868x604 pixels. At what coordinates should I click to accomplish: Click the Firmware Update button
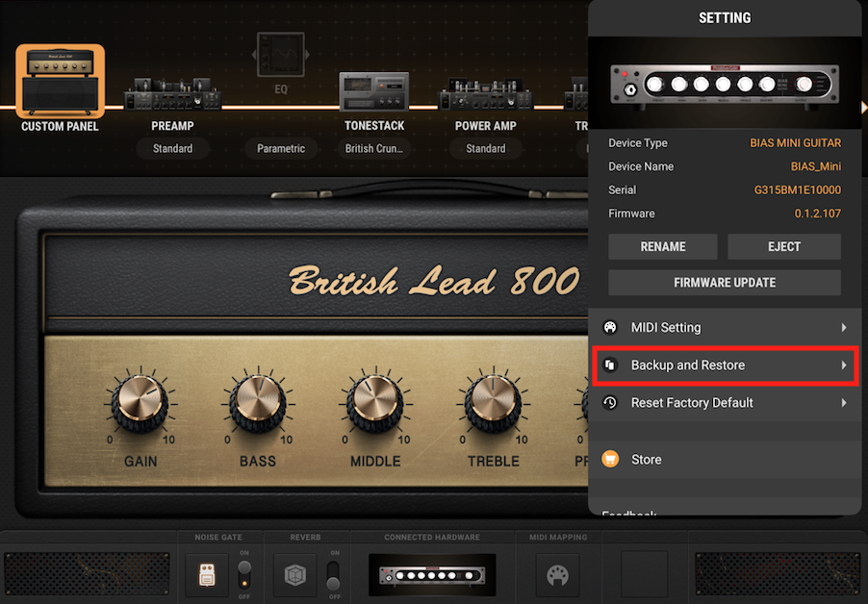pyautogui.click(x=725, y=283)
